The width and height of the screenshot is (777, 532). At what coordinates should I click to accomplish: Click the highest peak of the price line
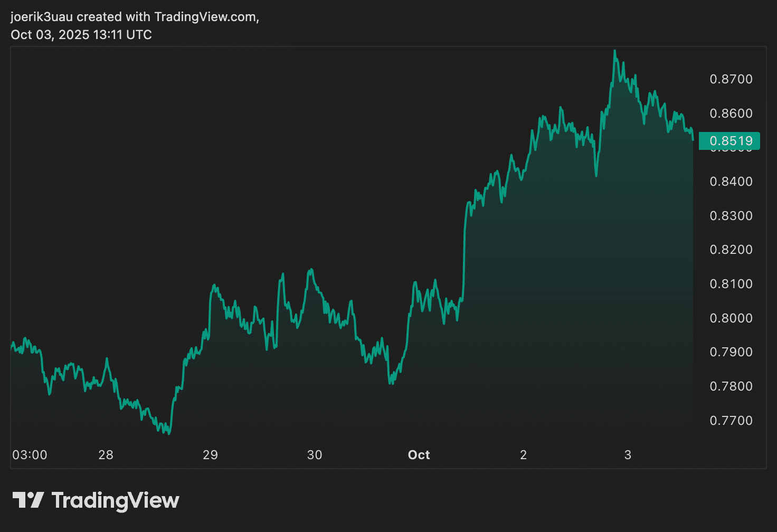(614, 51)
